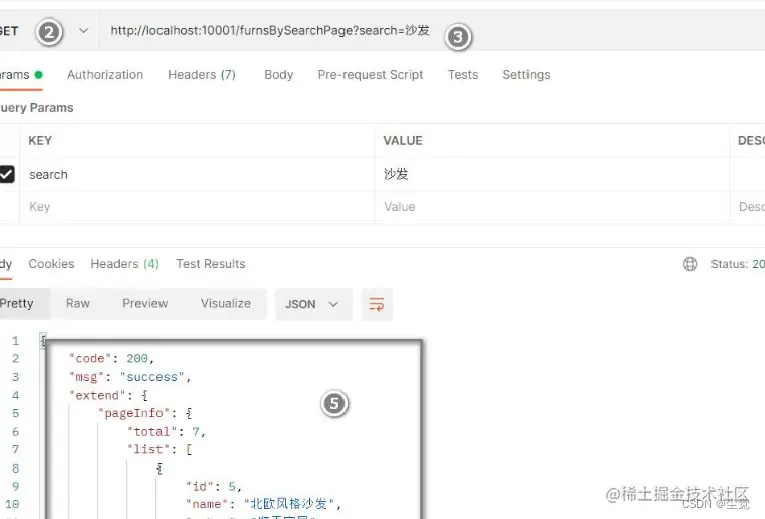Click the "code": 200 line
This screenshot has width=765, height=519.
pos(111,359)
